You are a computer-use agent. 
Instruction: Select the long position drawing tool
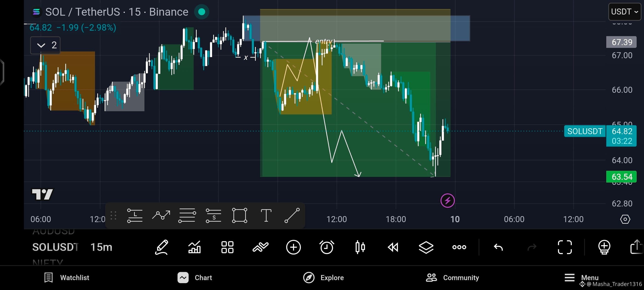tap(135, 215)
